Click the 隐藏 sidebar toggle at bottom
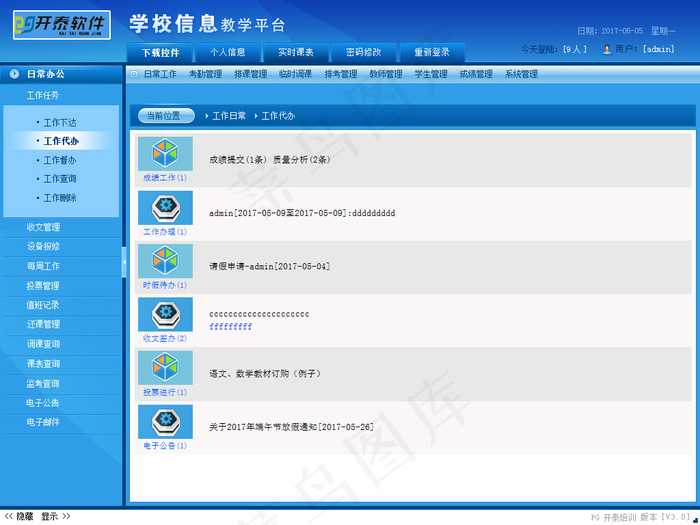700x525 pixels. (x=19, y=517)
